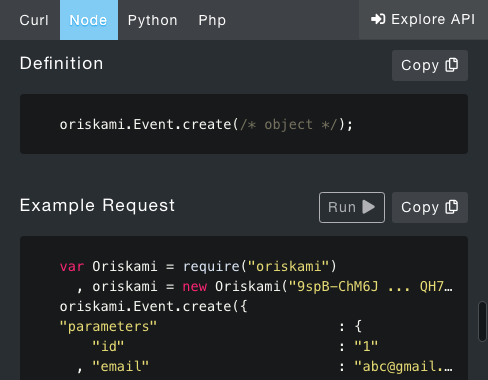Switch to the Curl tab
The height and width of the screenshot is (380, 488).
[34, 20]
